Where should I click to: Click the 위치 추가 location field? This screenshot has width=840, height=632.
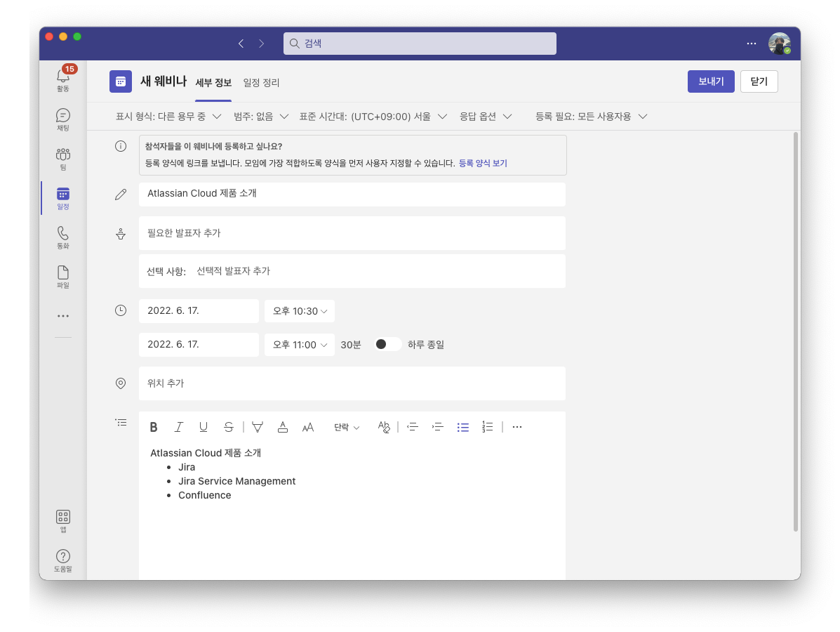(352, 383)
